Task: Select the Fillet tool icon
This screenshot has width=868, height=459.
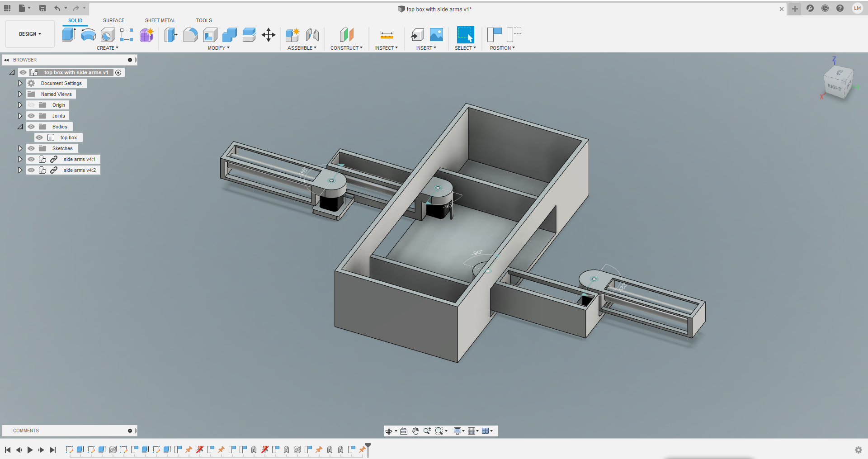Action: click(190, 35)
